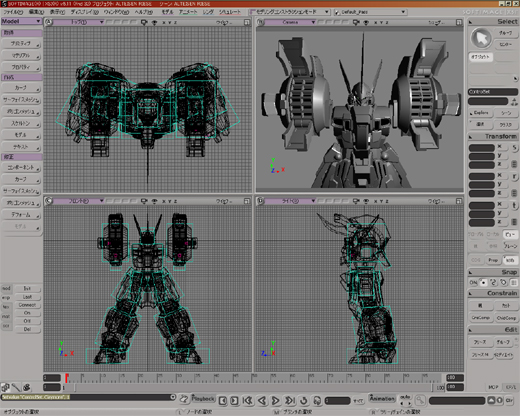Click the audio headphone icon
This screenshot has height=416, width=520.
coord(317,400)
